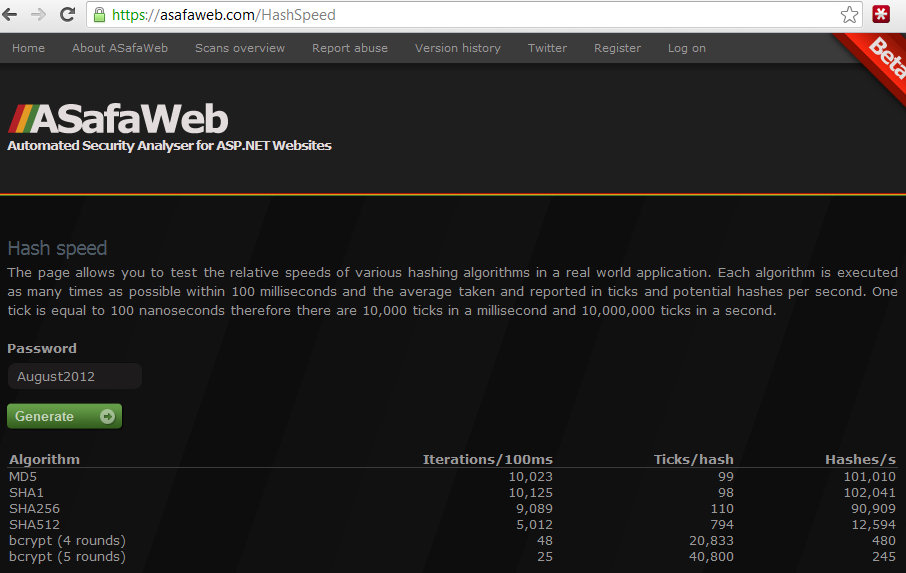Click the browser back arrow
The width and height of the screenshot is (906, 573).
point(13,15)
